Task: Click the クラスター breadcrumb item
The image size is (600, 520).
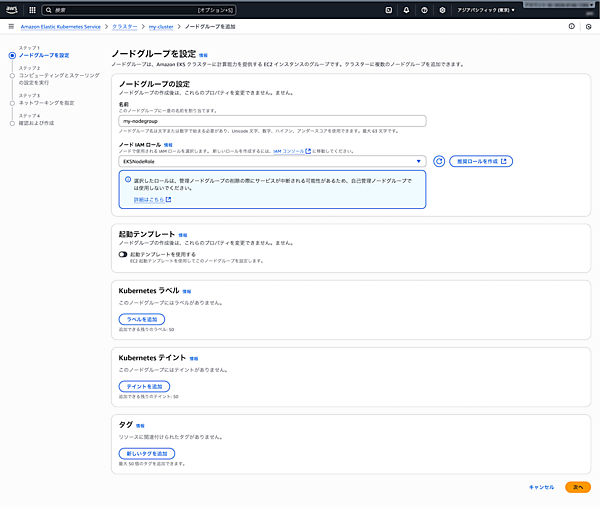Action: [x=124, y=27]
